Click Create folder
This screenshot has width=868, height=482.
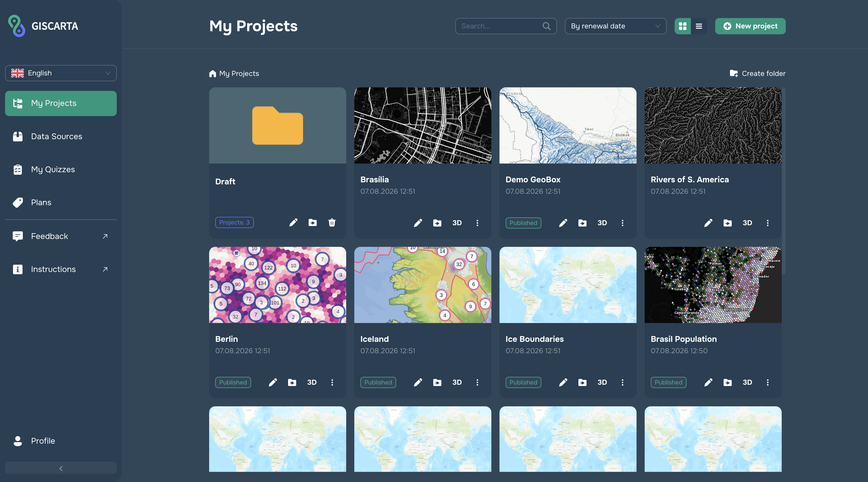pos(758,73)
